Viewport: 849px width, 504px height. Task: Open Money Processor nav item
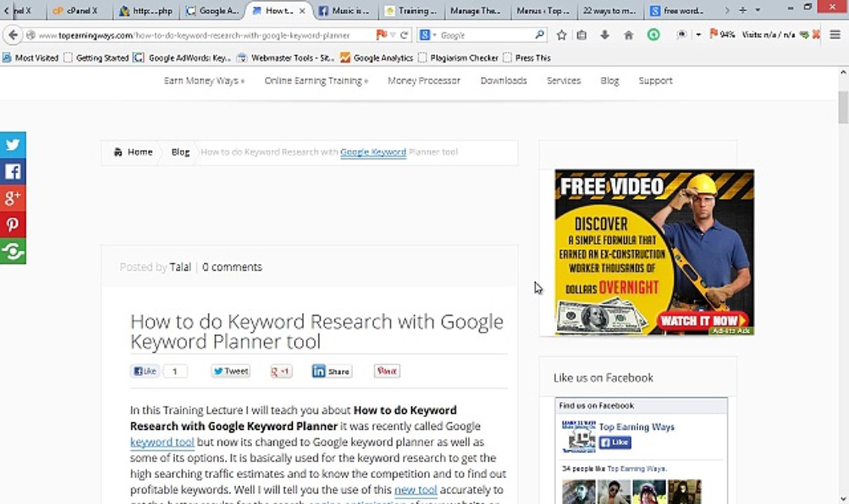[424, 80]
